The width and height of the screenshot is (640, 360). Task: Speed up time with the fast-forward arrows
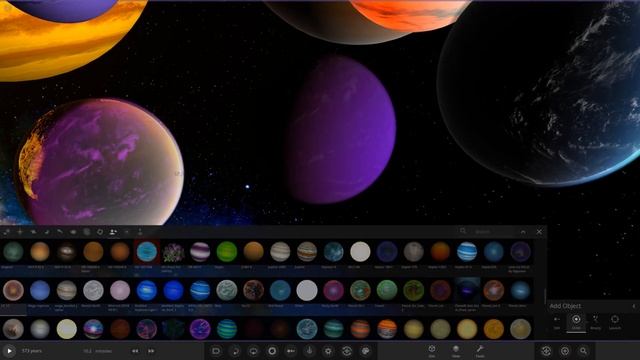pyautogui.click(x=151, y=351)
